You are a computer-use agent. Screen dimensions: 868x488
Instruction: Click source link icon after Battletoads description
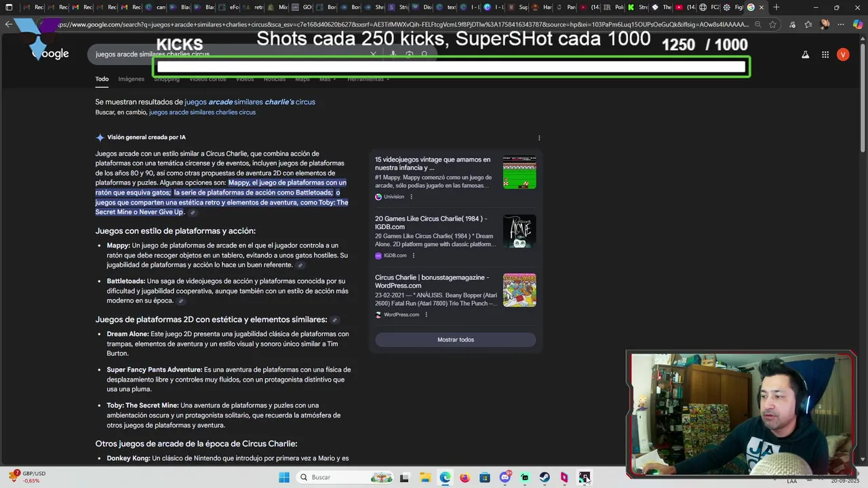tap(180, 300)
